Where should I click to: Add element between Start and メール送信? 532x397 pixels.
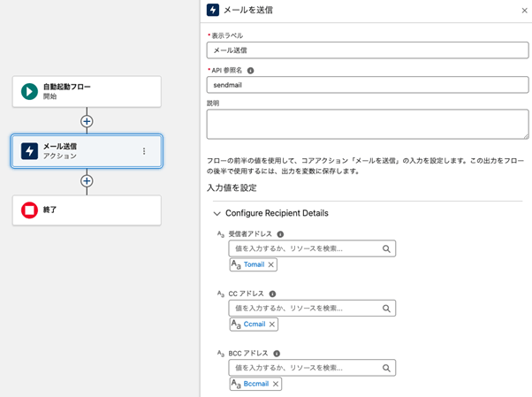tap(87, 121)
